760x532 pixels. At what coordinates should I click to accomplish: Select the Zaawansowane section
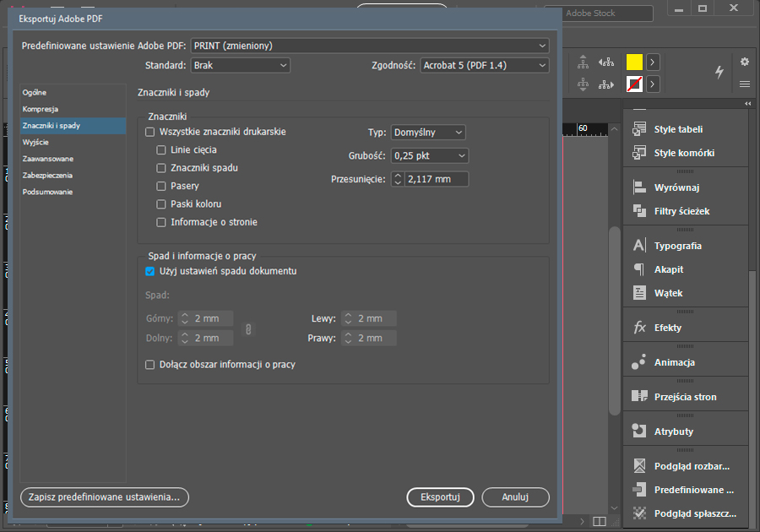(73, 159)
